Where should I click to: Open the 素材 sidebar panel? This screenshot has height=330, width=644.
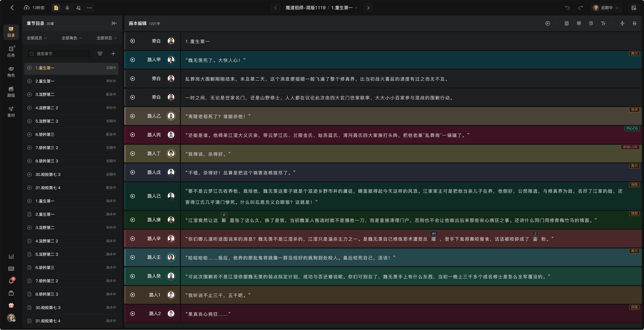pos(11,112)
